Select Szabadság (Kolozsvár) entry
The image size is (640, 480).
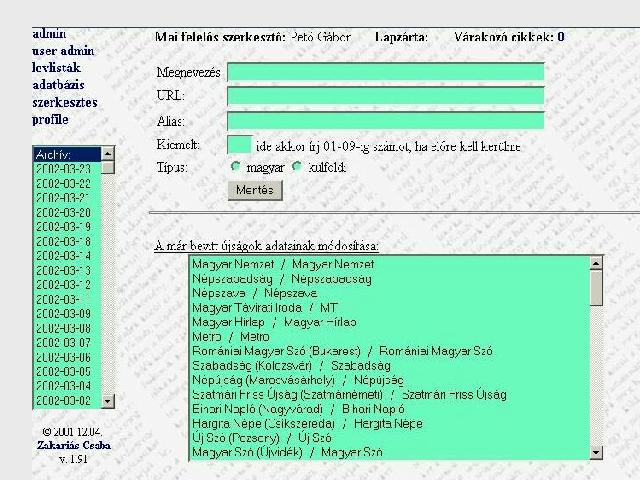tap(390, 366)
